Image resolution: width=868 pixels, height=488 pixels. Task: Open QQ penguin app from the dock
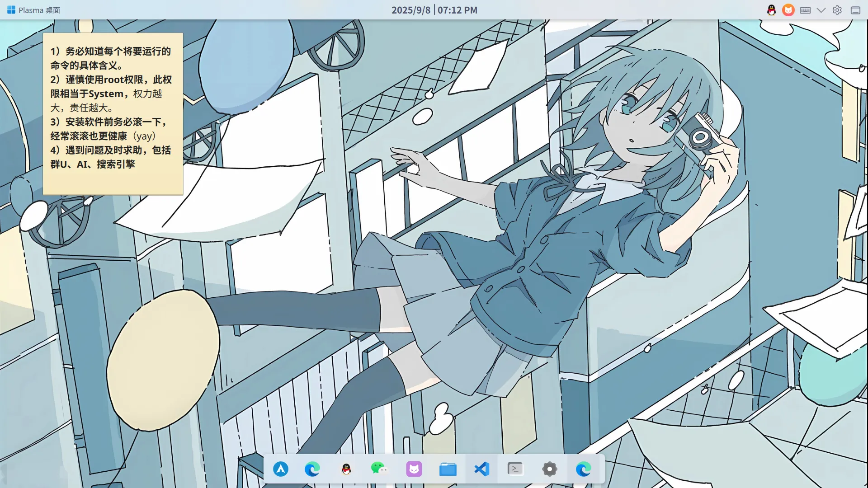tap(346, 469)
